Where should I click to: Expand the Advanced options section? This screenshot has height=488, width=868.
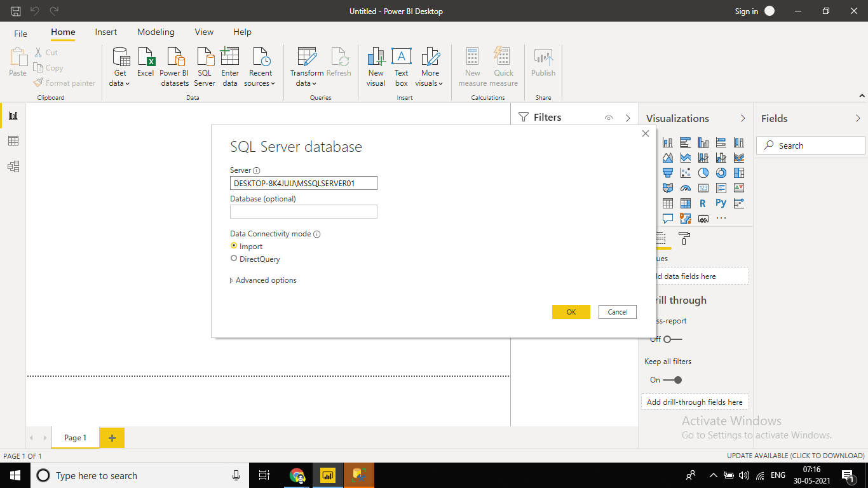pos(263,280)
